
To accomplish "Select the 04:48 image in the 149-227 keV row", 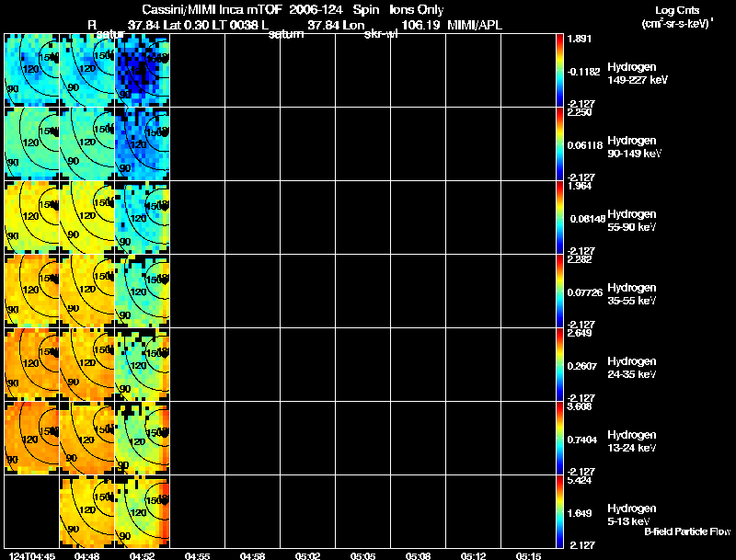I will [x=86, y=70].
